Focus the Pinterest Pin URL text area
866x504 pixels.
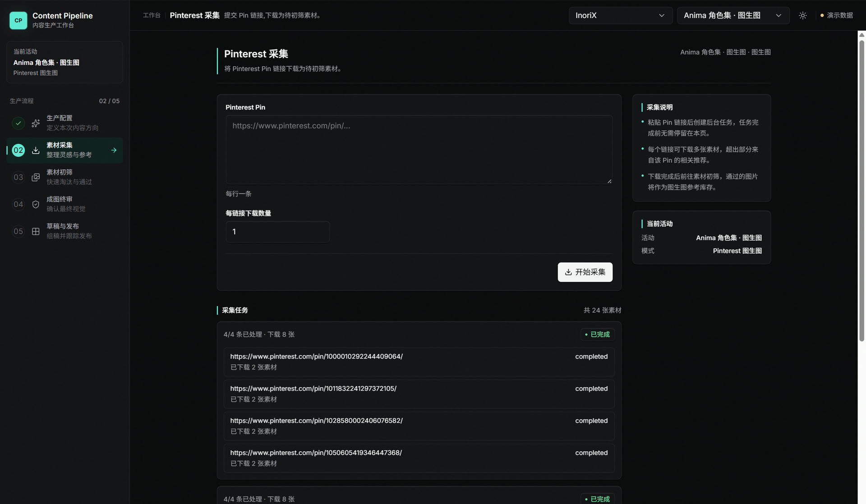click(419, 150)
